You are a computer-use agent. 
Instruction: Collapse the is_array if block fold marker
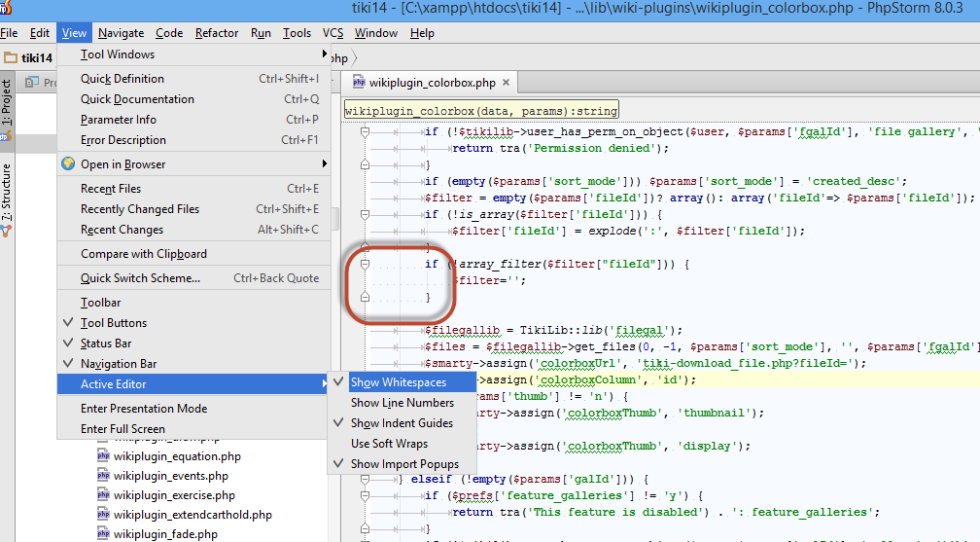pos(365,215)
